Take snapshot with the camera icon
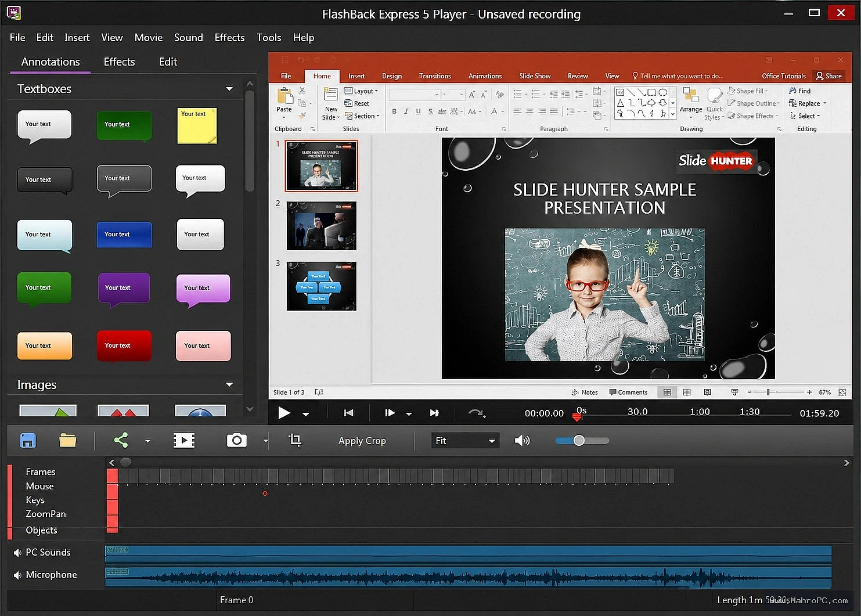 236,441
